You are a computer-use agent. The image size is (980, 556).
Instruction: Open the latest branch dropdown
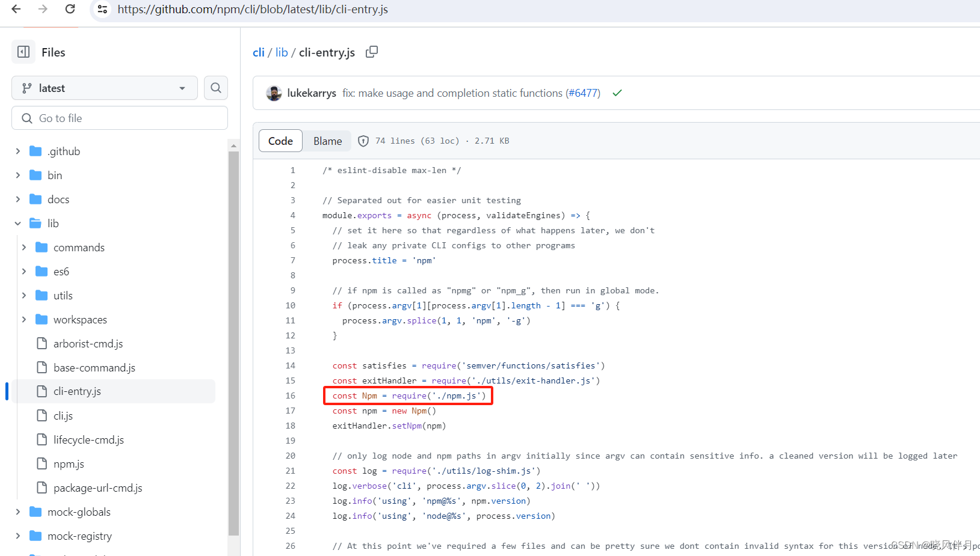coord(105,88)
